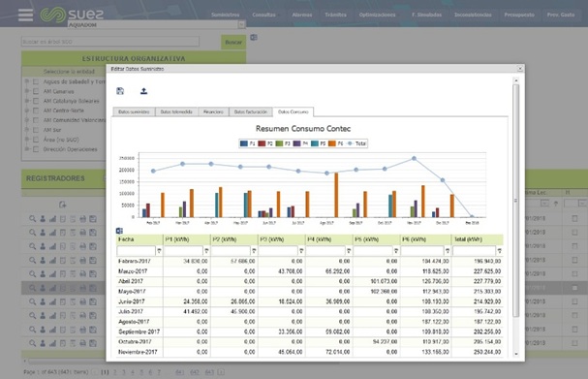Click magnifier icon in the highlighted Registradores row

pyautogui.click(x=33, y=288)
